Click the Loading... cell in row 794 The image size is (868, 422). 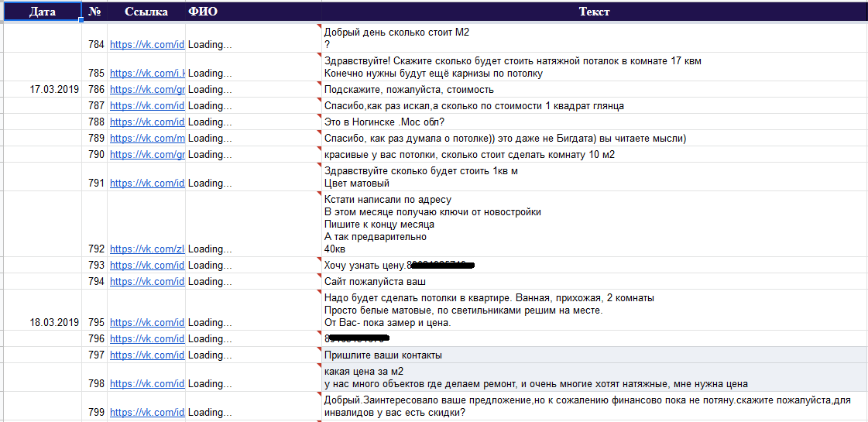pyautogui.click(x=253, y=281)
